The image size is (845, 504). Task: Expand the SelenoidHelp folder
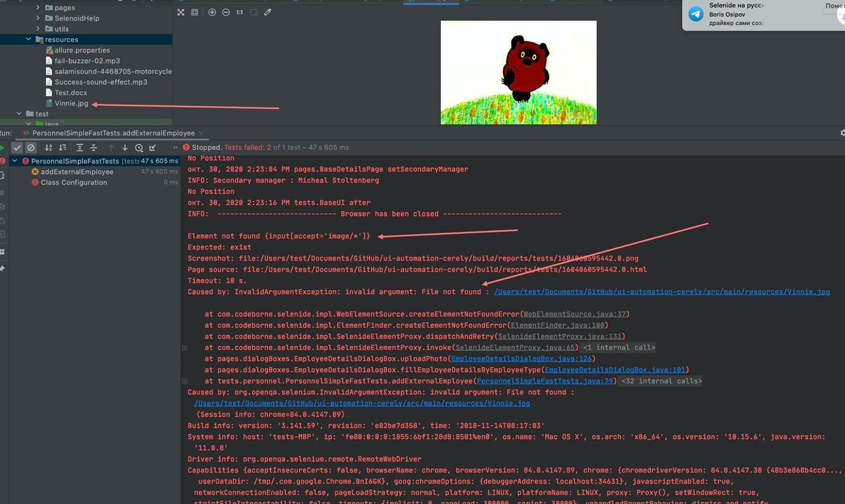point(38,18)
